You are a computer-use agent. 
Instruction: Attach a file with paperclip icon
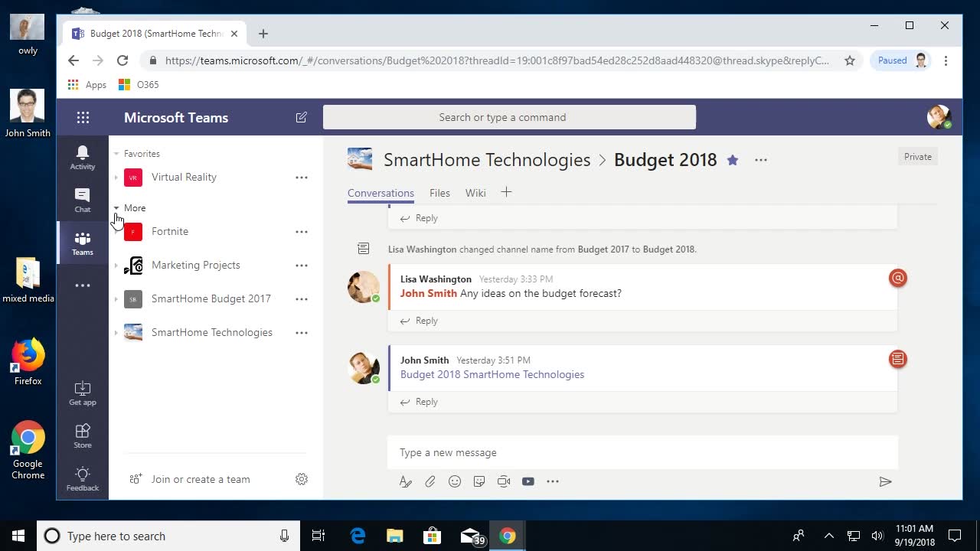click(430, 481)
